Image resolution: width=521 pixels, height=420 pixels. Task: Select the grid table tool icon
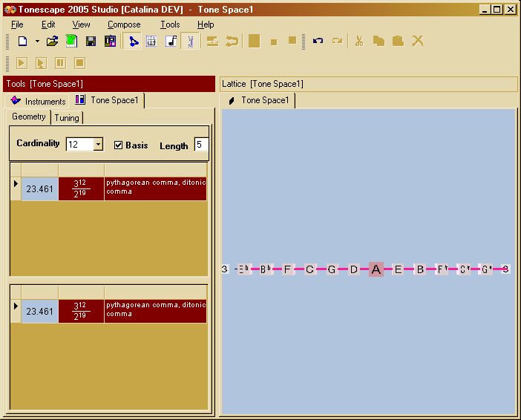(x=151, y=42)
